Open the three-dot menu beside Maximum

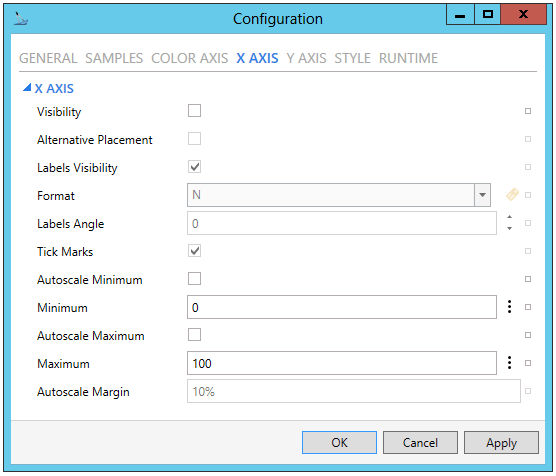tap(509, 363)
